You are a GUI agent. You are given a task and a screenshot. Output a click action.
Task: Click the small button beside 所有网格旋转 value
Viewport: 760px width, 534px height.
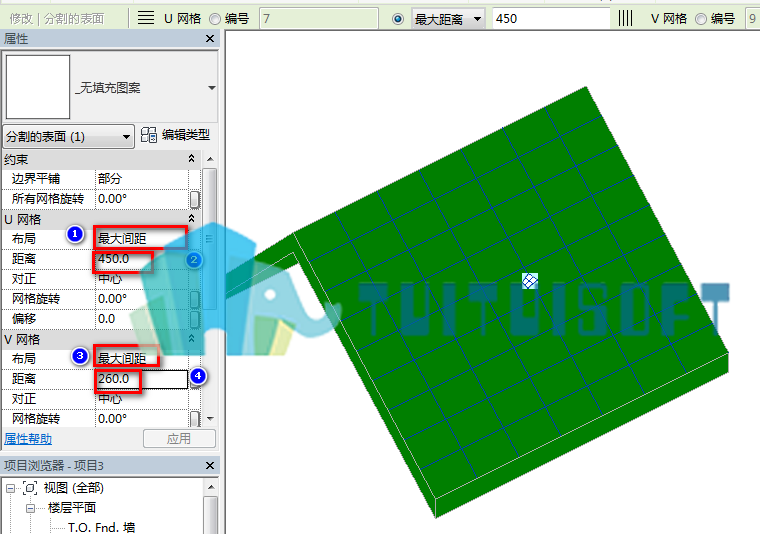[x=194, y=199]
